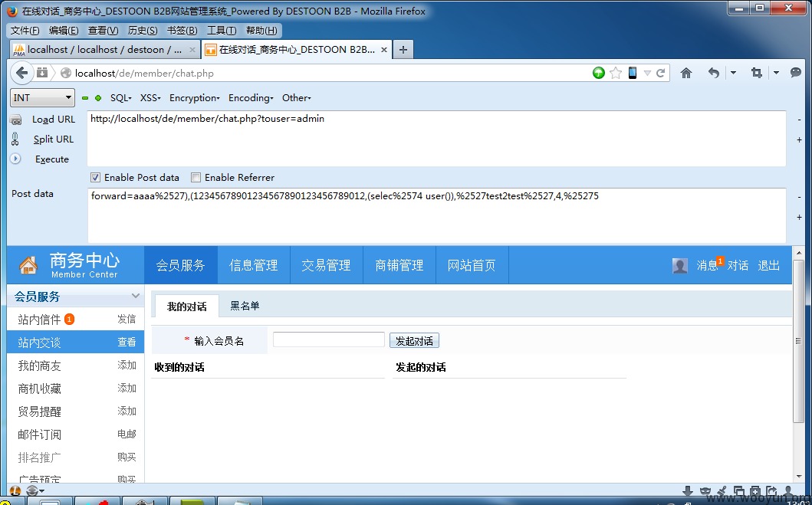Open the INT type dropdown
812x505 pixels.
coord(42,98)
